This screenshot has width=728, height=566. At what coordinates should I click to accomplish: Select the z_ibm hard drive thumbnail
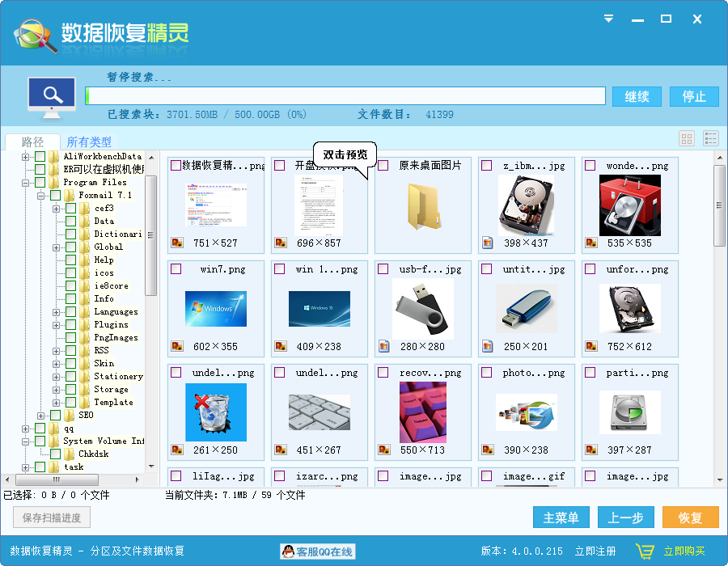tap(526, 205)
